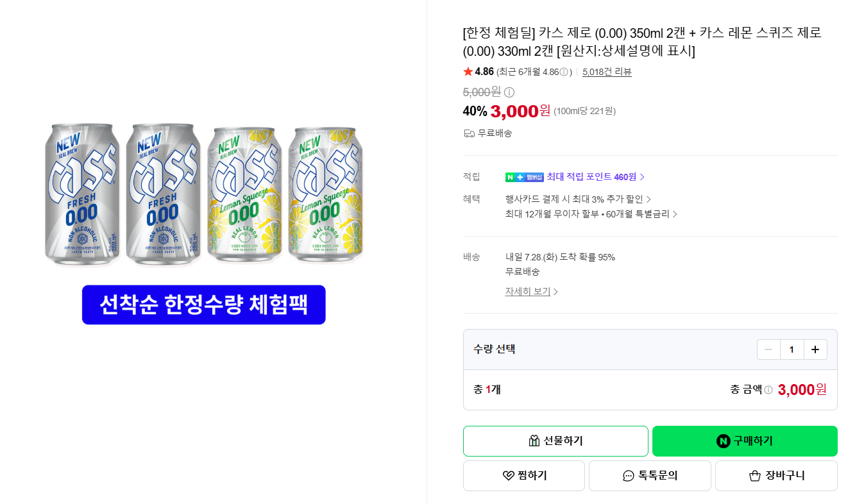Expand 무이자 할부 특별금리 details

pyautogui.click(x=591, y=214)
